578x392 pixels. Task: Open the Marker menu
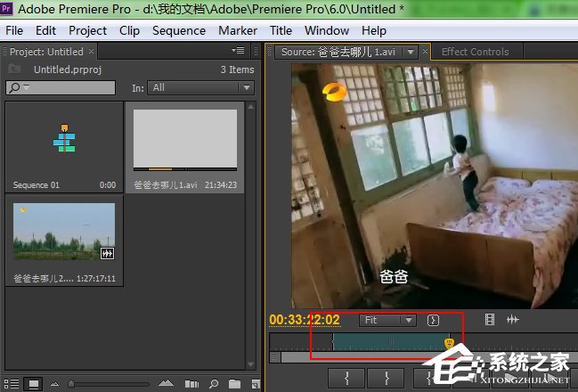[238, 30]
